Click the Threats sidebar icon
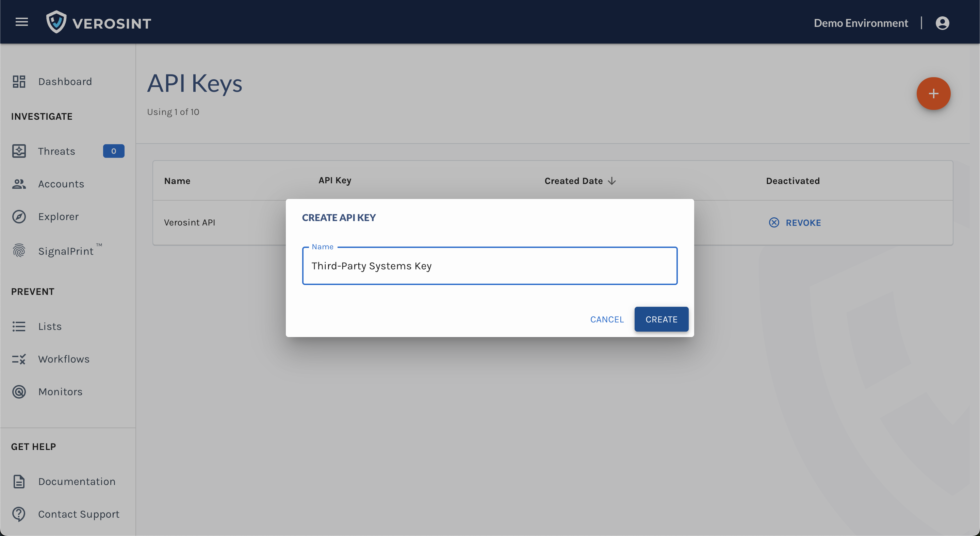Viewport: 980px width, 536px height. click(19, 151)
